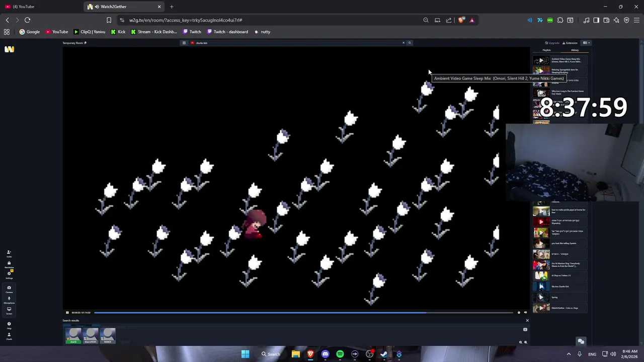The height and width of the screenshot is (362, 644).
Task: Open a new browser tab
Action: tap(172, 7)
